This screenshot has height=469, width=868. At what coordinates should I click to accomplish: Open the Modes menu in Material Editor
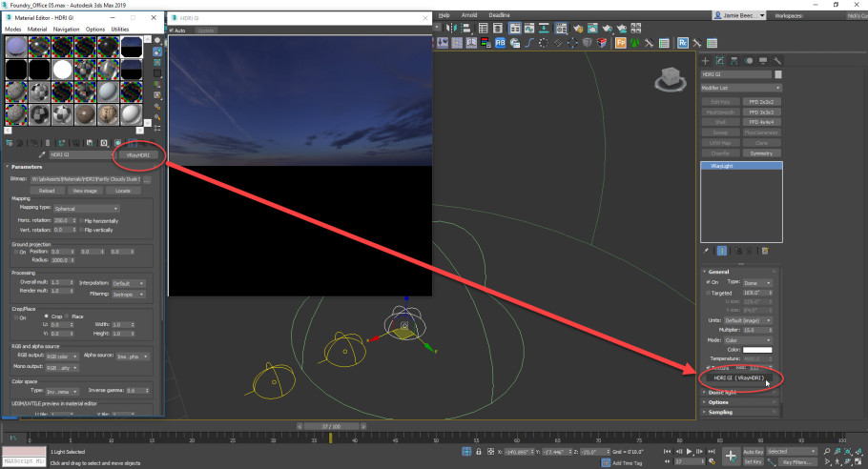pos(12,30)
